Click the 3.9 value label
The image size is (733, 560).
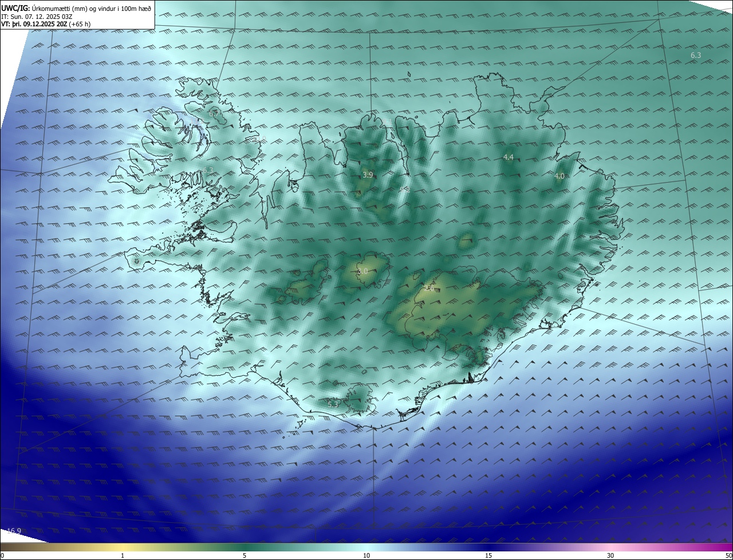[x=368, y=175]
